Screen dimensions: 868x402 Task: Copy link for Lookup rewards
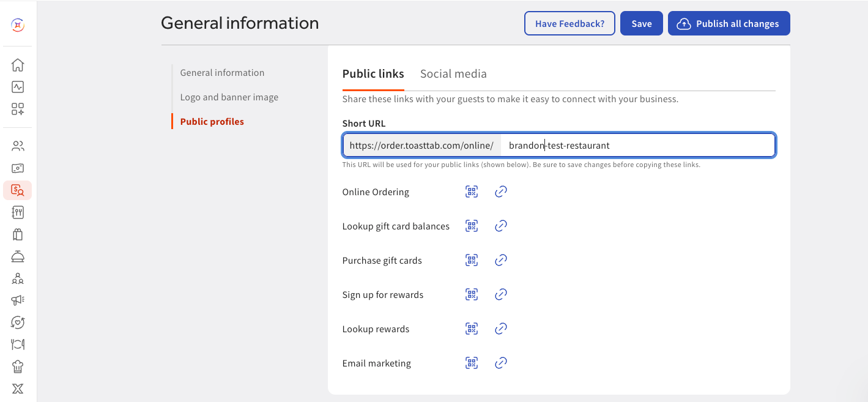pos(501,329)
